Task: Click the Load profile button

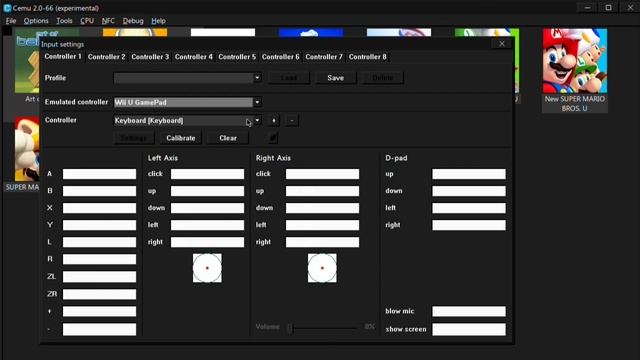Action: (289, 78)
